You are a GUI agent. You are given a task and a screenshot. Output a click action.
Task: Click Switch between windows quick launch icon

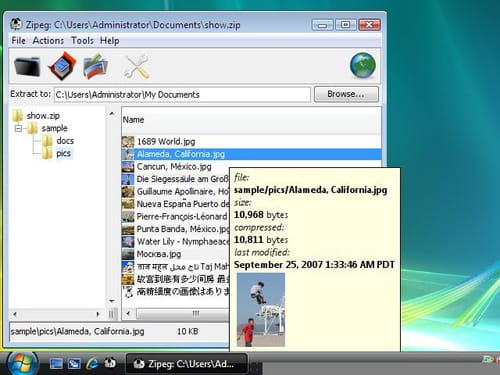coord(74,363)
